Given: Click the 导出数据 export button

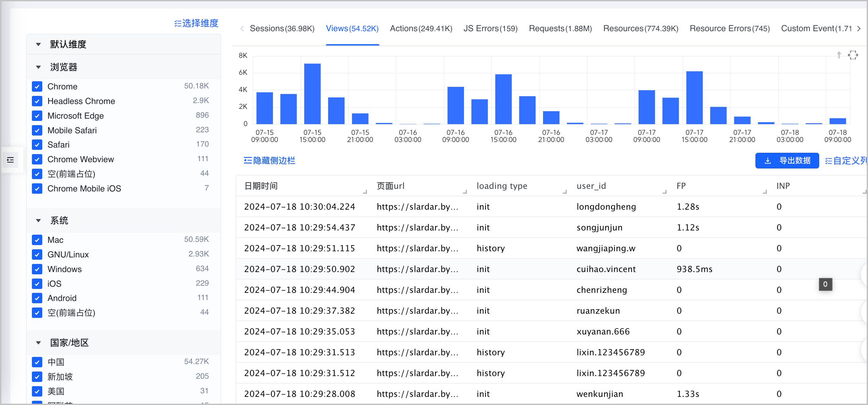Looking at the screenshot, I should click(x=787, y=161).
